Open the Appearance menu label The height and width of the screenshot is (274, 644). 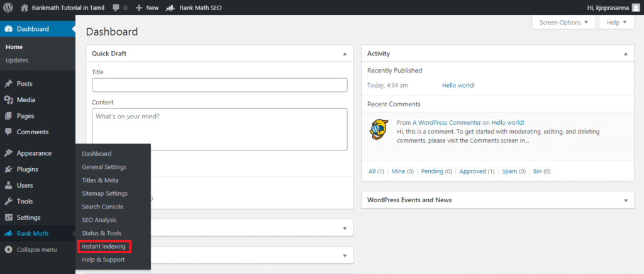coord(34,154)
